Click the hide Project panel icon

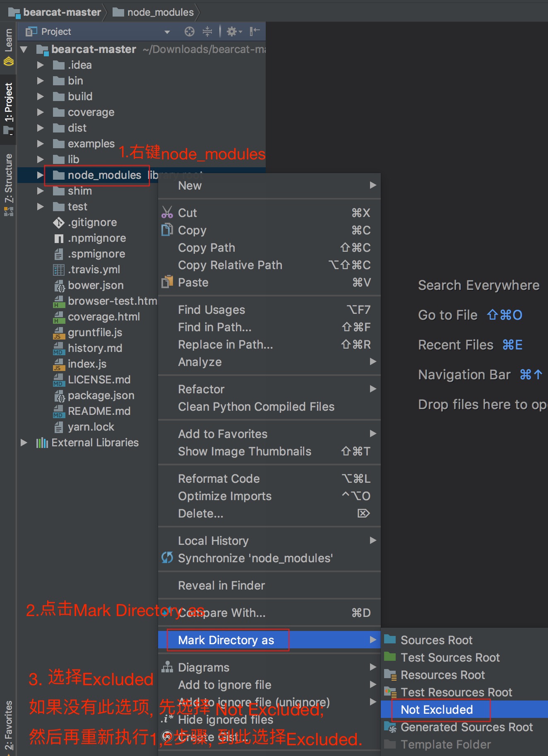(x=255, y=31)
